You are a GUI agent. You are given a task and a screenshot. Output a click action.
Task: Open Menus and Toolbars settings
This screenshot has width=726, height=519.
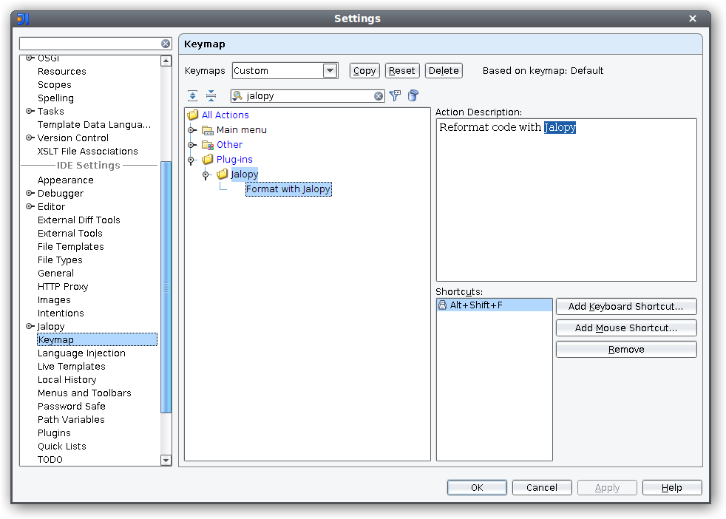(x=84, y=393)
